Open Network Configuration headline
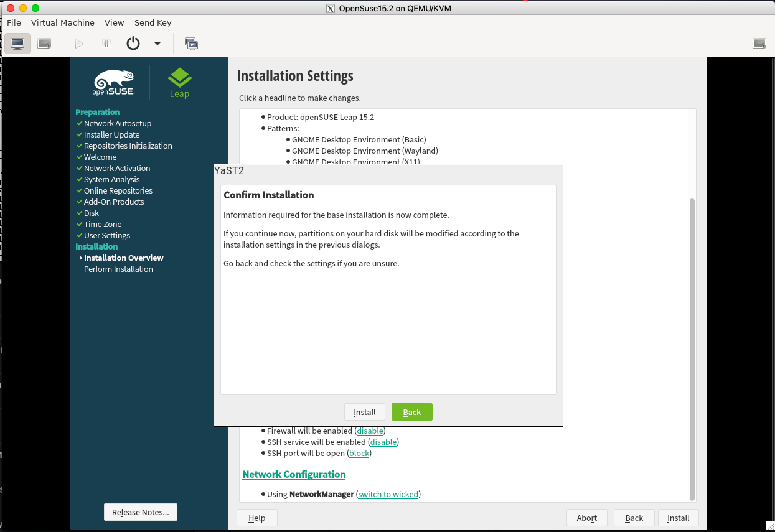Viewport: 775px width, 532px height. coord(294,474)
